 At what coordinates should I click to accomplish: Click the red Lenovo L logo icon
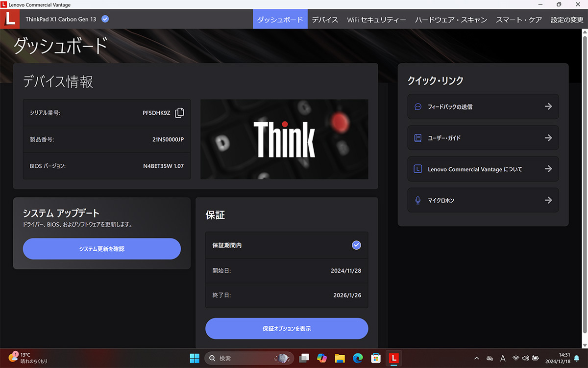(10, 19)
